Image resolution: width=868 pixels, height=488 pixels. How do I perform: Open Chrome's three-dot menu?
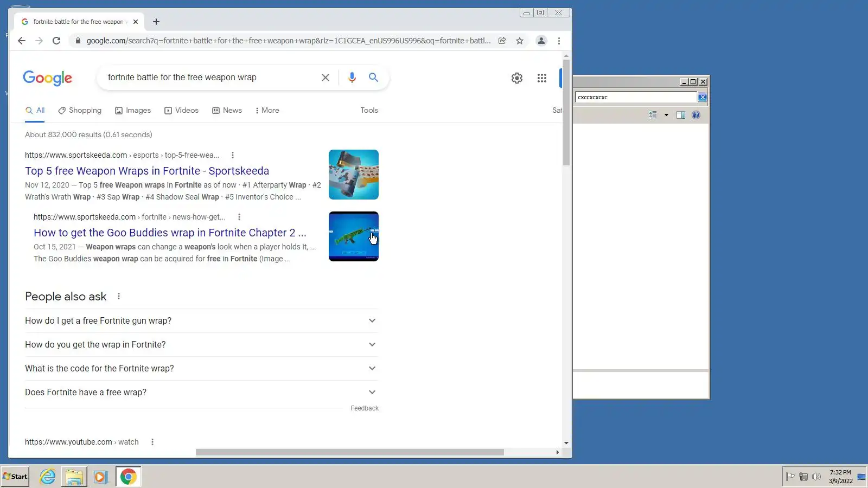(559, 41)
